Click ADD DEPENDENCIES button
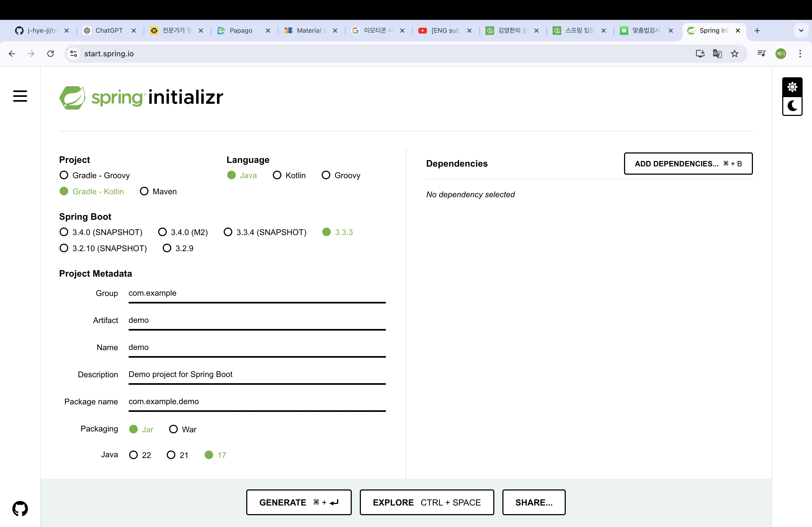 (x=688, y=164)
